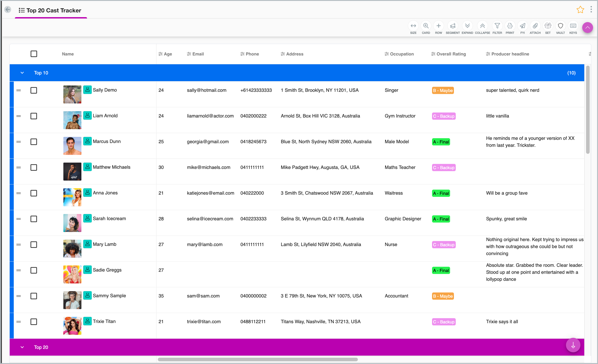Screen dimensions: 598x364
Task: Click the SEGMENT toolbar icon
Action: 452,26
